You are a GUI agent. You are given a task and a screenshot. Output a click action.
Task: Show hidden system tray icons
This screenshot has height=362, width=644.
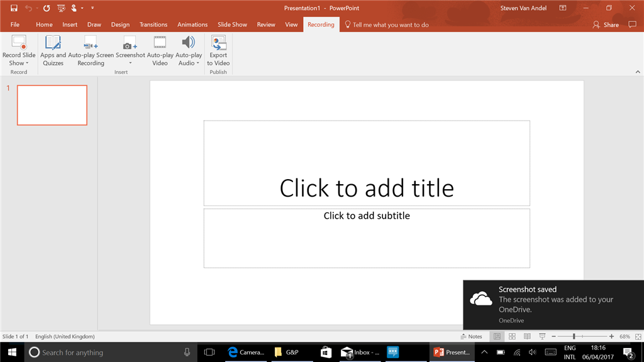click(x=484, y=352)
